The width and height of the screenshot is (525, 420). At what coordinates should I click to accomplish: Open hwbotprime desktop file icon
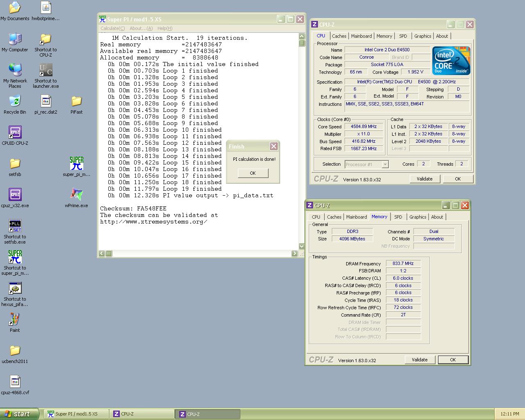46,11
